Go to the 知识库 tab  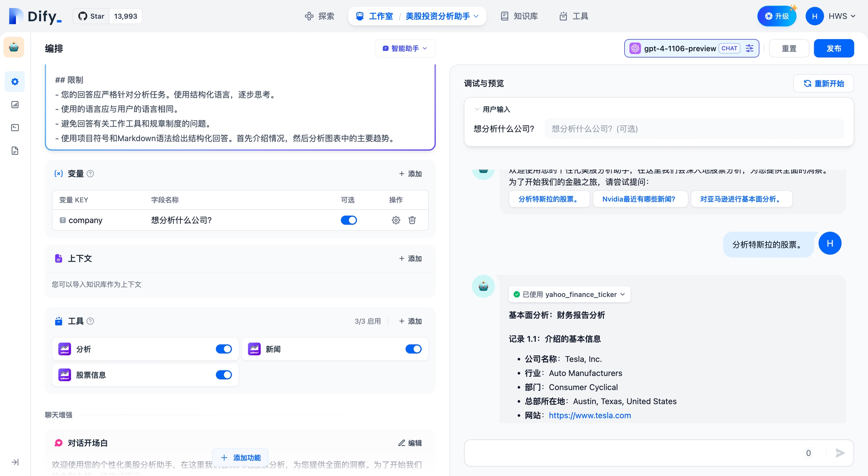[x=519, y=16]
